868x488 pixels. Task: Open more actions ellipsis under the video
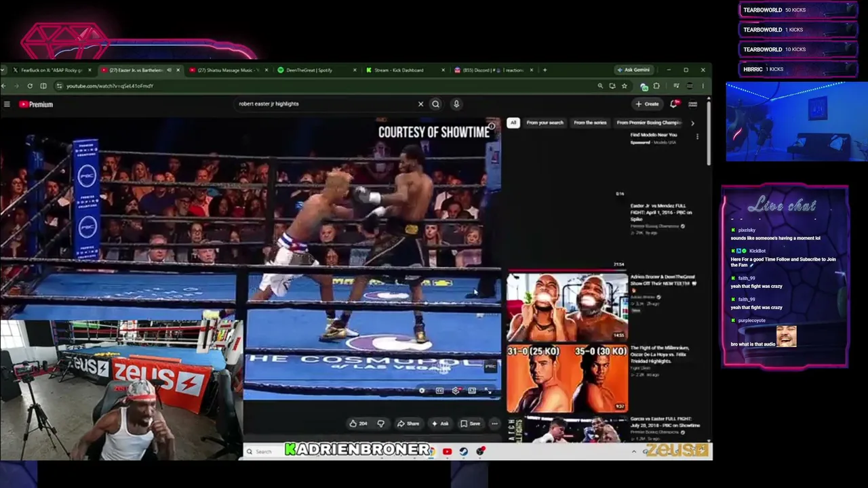click(494, 424)
